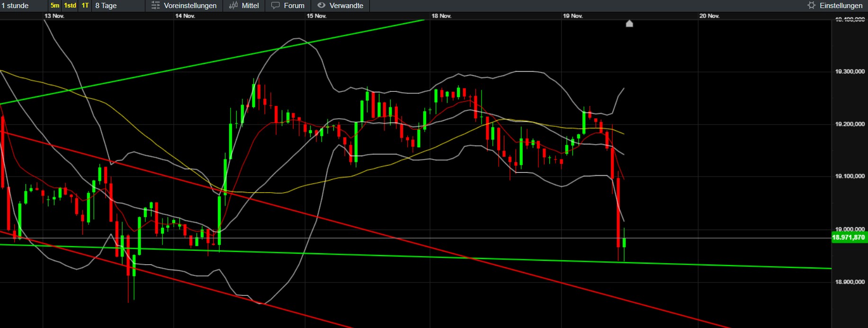Viewport: 868px width, 328px height.
Task: Click the 19.200,000 price axis label
Action: pos(850,124)
